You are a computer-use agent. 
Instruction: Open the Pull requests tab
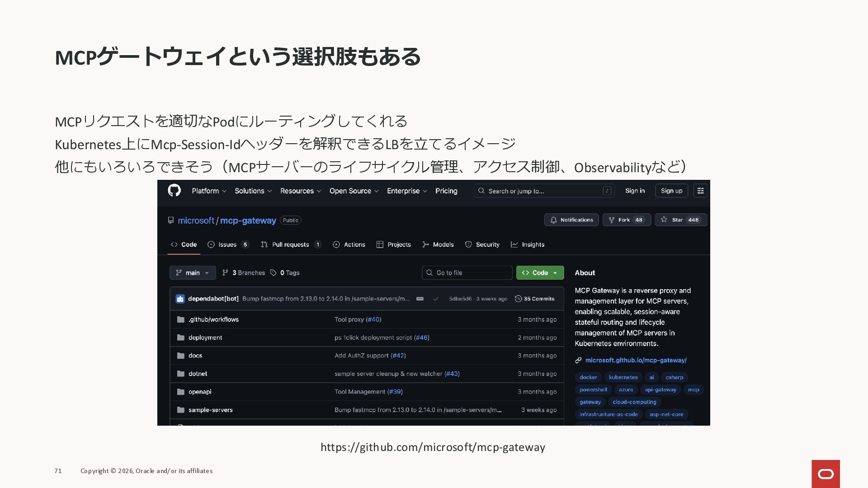click(290, 244)
